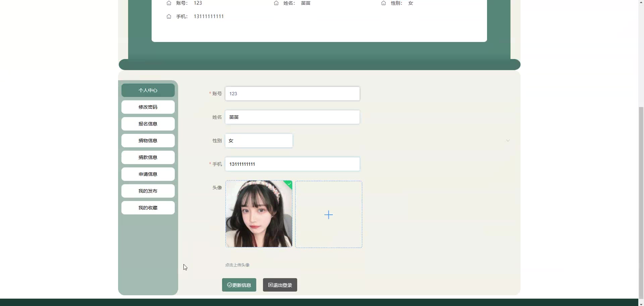
Task: Go to 修改密码 in the sidebar
Action: click(148, 107)
